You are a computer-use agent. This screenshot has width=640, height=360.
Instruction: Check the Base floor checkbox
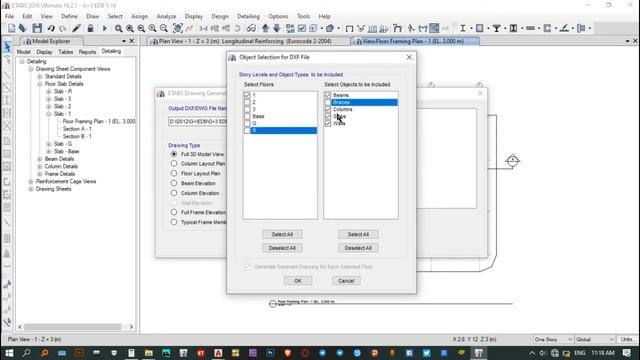pyautogui.click(x=247, y=116)
